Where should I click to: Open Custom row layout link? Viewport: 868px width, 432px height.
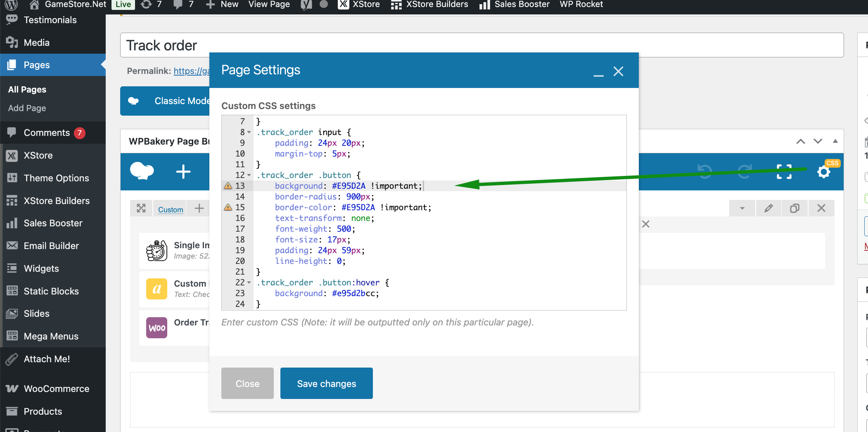pyautogui.click(x=171, y=209)
